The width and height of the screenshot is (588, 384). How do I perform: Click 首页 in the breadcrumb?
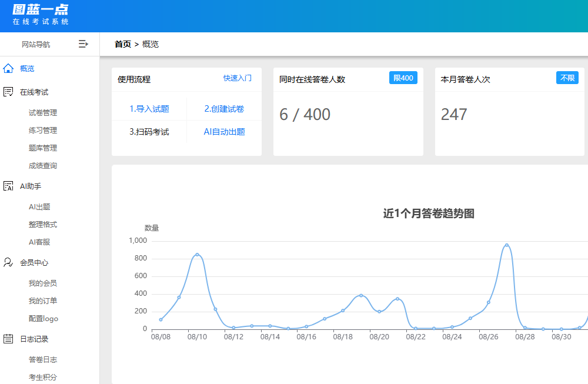tap(123, 44)
